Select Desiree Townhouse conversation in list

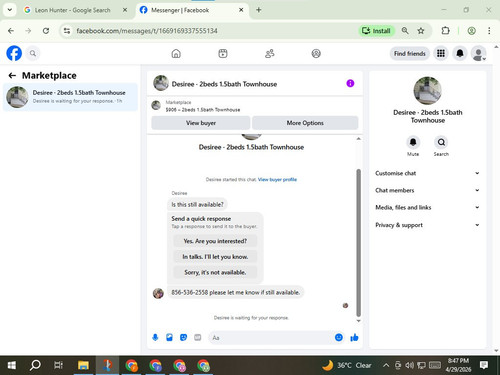[70, 97]
